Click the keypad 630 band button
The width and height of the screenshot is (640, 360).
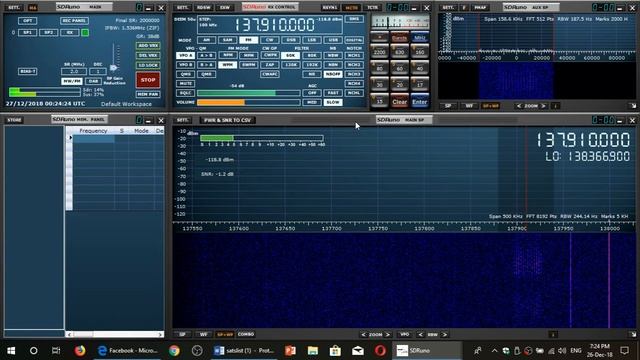(x=400, y=52)
